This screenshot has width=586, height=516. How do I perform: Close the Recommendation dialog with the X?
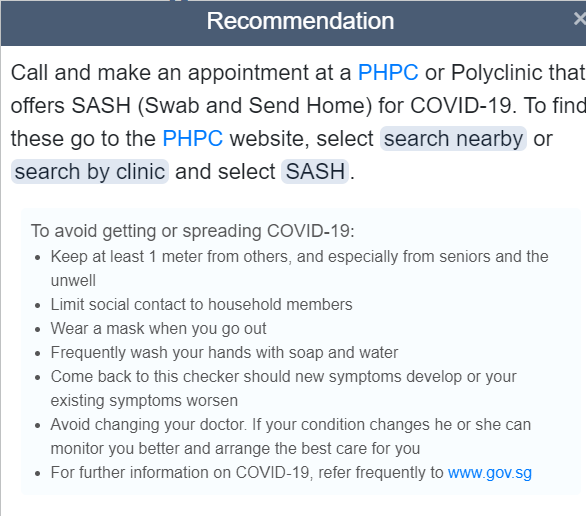(580, 19)
